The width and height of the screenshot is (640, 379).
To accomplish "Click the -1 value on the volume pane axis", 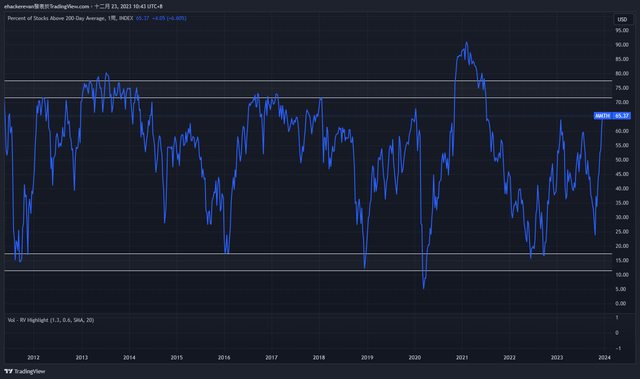I will (618, 348).
